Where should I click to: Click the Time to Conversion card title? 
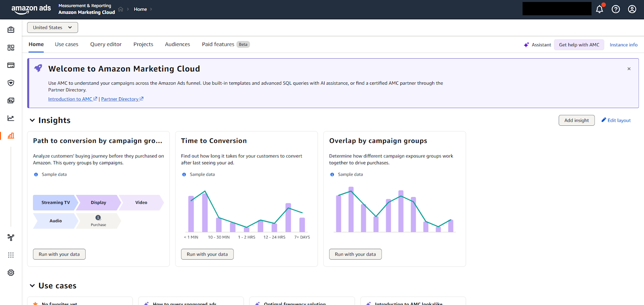coord(214,141)
